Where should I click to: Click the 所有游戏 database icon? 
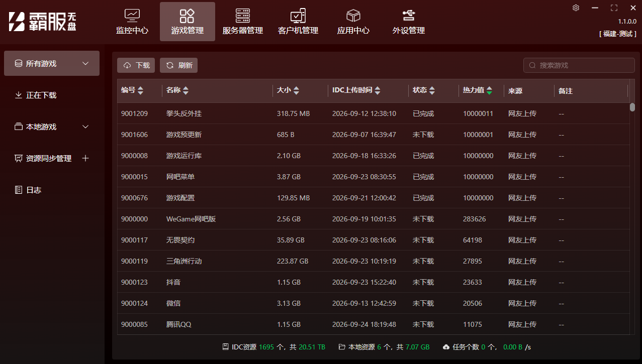pyautogui.click(x=19, y=63)
